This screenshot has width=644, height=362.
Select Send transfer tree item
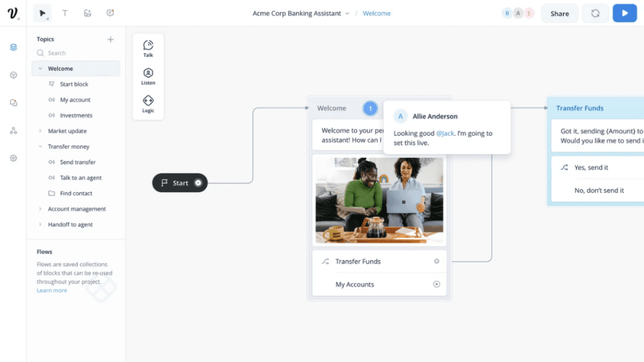click(x=76, y=162)
